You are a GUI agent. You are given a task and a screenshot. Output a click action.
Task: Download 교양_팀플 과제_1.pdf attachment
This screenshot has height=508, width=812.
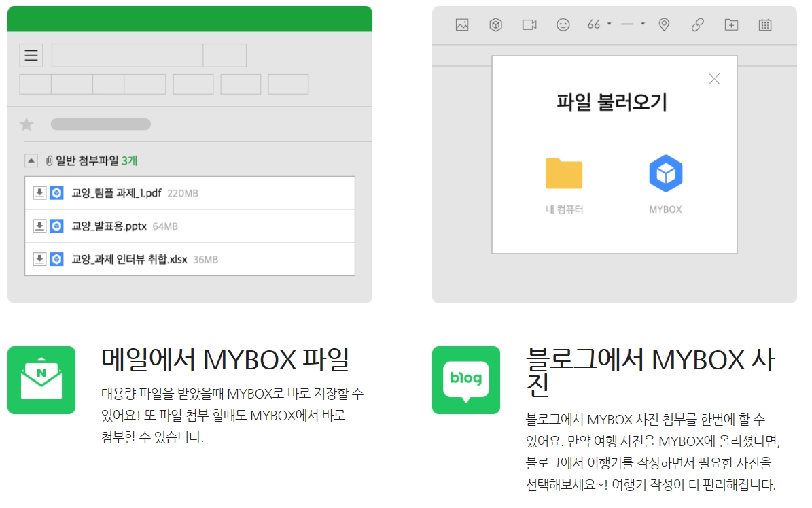39,193
